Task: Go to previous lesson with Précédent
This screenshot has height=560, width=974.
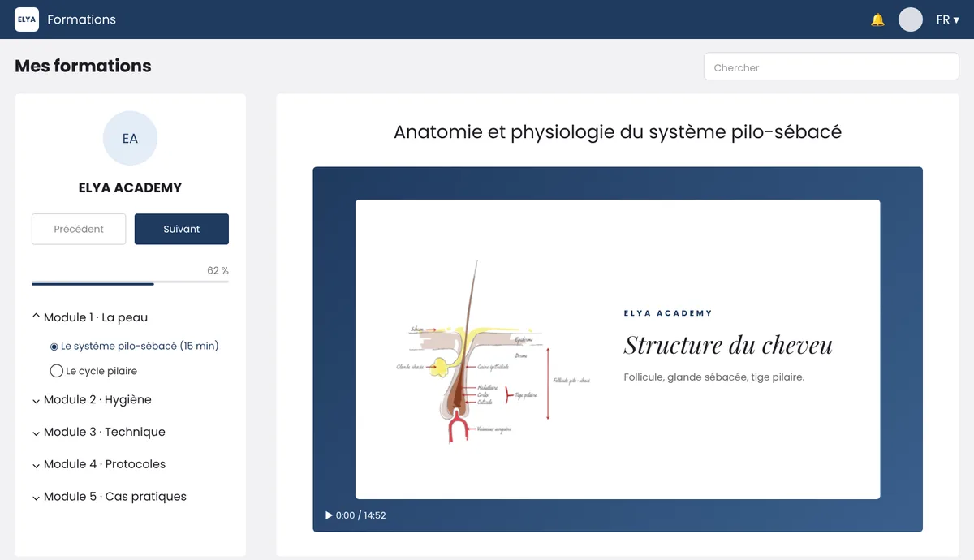Action: [79, 229]
